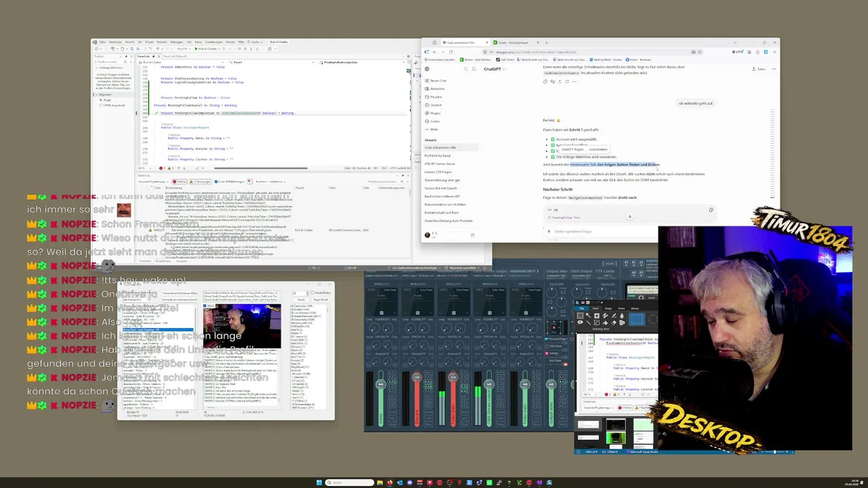Open the Library tab in the image editor
Viewport: 868px width, 488px height.
tap(635, 308)
